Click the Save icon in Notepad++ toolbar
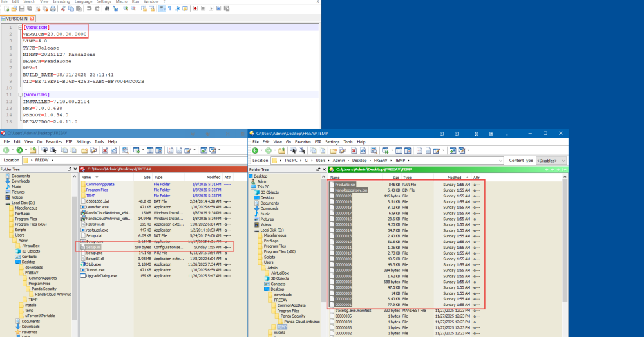The width and height of the screenshot is (644, 337). (22, 8)
